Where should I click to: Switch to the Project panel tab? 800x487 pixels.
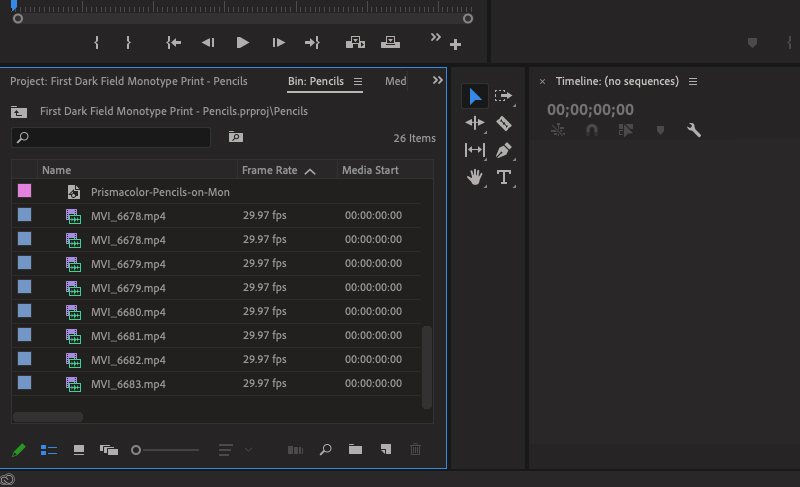point(128,81)
